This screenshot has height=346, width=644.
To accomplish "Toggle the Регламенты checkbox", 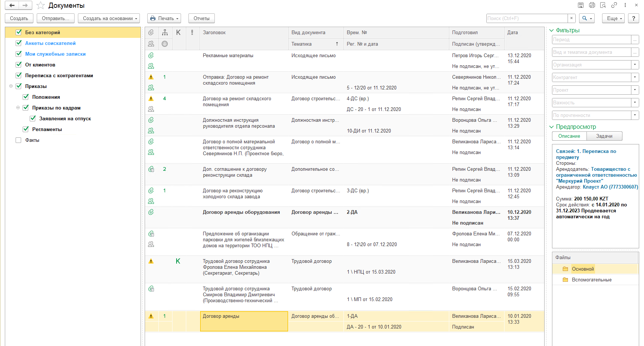I will coord(26,129).
